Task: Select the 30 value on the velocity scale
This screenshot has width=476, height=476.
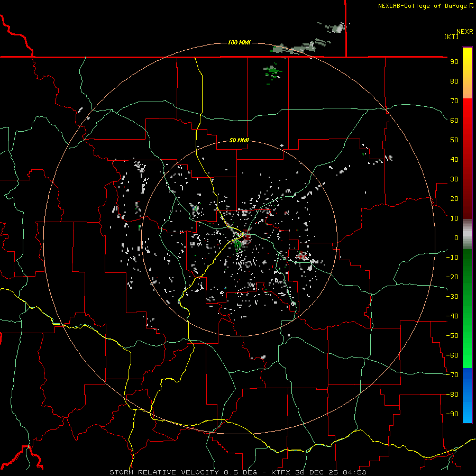Action: 454,179
